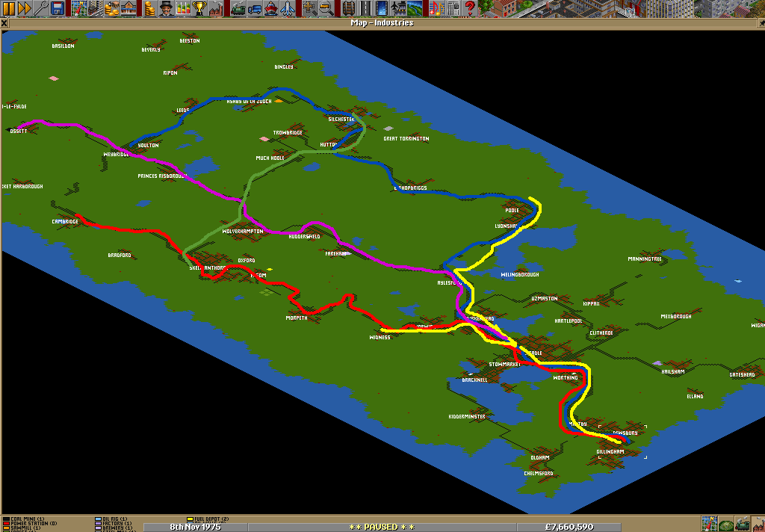Screen dimensions: 765x532
Task: Click the Trowbridge town label
Action: [x=288, y=133]
